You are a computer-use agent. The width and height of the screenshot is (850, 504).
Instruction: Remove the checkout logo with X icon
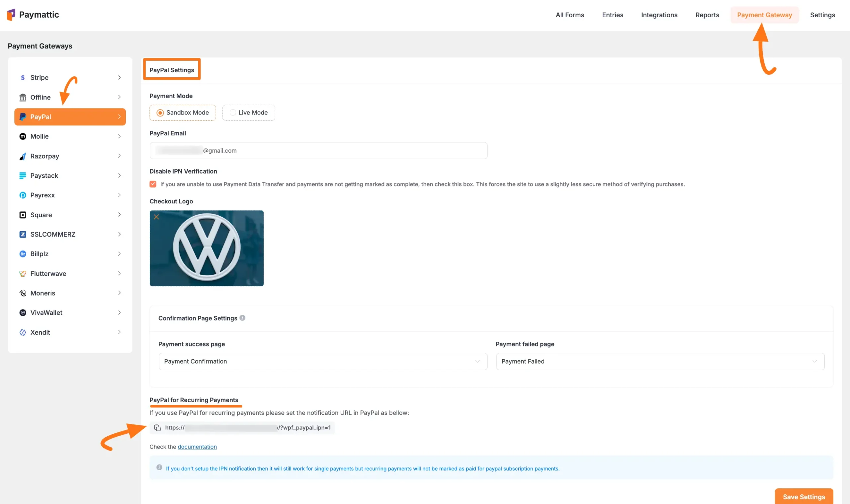pyautogui.click(x=156, y=217)
